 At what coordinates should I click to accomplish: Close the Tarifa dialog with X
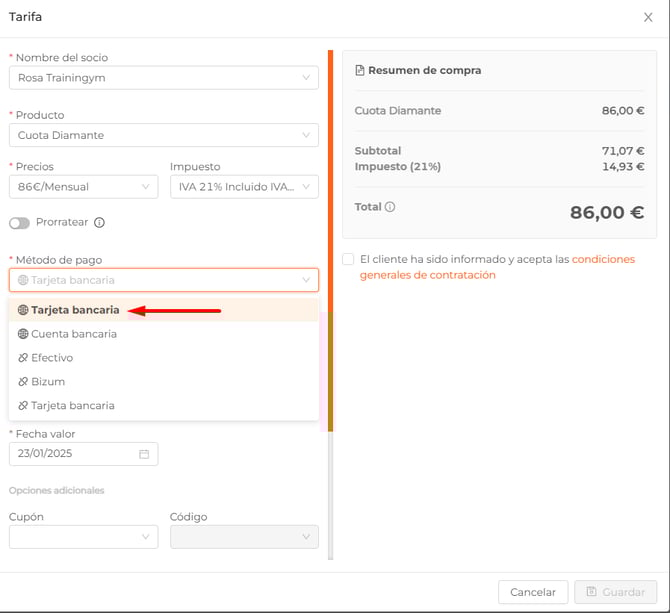point(648,17)
